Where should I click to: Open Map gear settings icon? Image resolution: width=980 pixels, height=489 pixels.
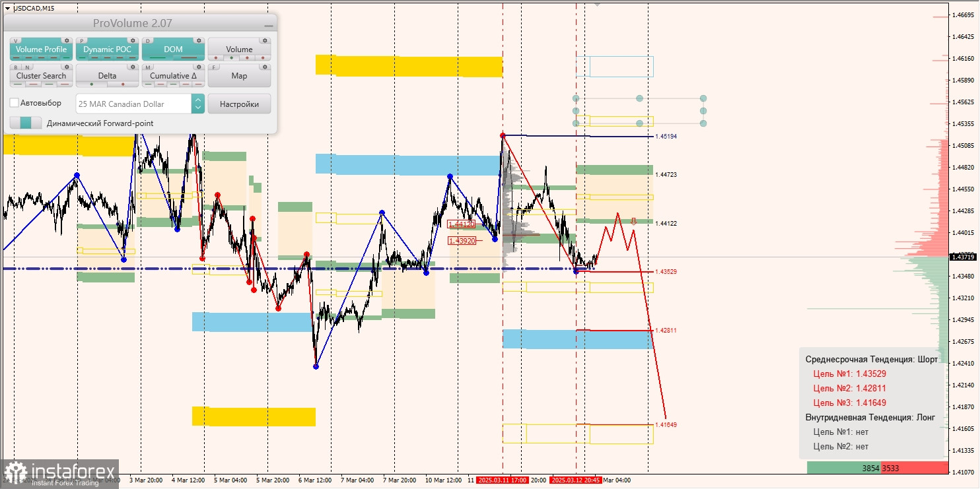coord(265,67)
